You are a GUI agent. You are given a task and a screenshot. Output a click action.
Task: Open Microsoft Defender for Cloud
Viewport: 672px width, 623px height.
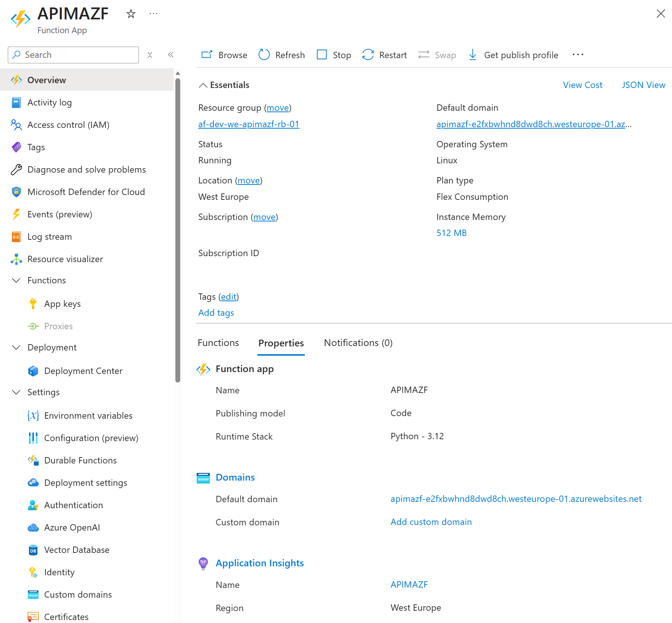pos(86,192)
